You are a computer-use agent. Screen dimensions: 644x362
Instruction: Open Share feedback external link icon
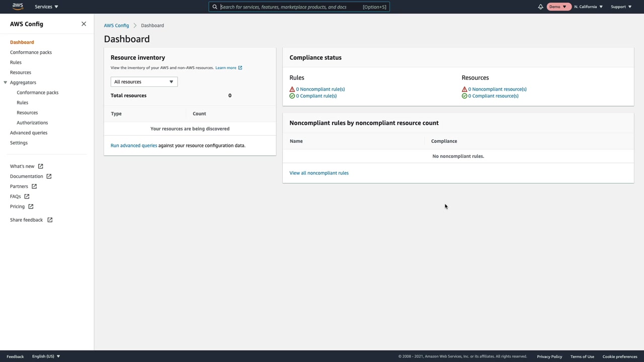[x=50, y=220]
